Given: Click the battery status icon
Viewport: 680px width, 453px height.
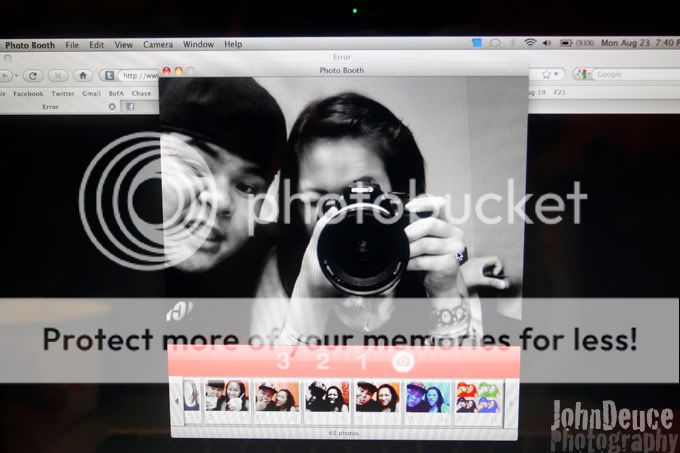Looking at the screenshot, I should click(x=566, y=43).
